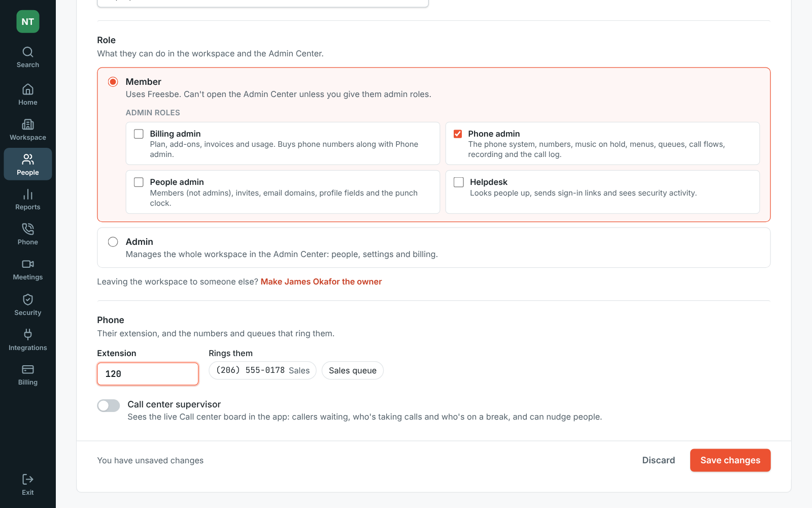The height and width of the screenshot is (508, 812).
Task: Exit the Admin Center
Action: pos(28,485)
